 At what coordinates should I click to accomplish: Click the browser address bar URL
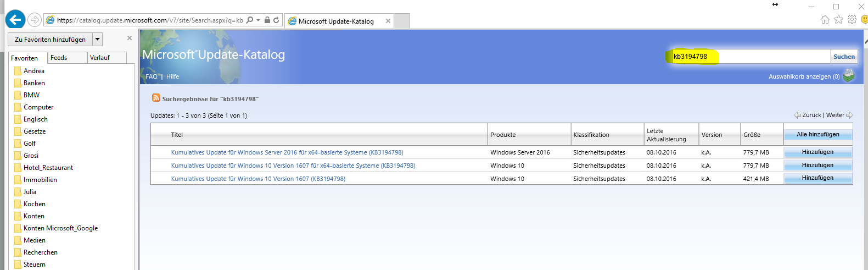(x=150, y=20)
